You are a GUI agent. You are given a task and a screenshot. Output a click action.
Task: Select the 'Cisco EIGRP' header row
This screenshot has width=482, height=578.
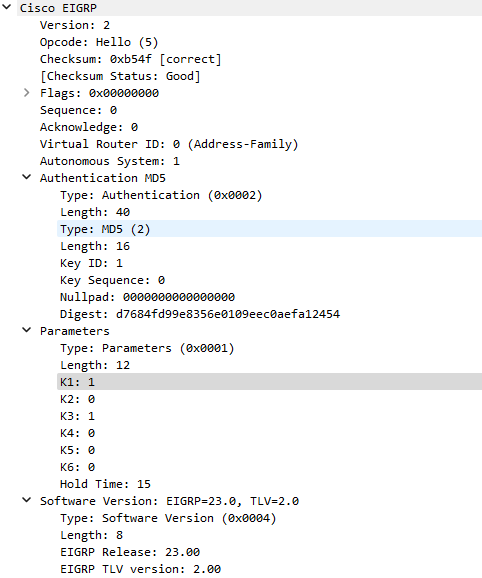click(x=249, y=8)
